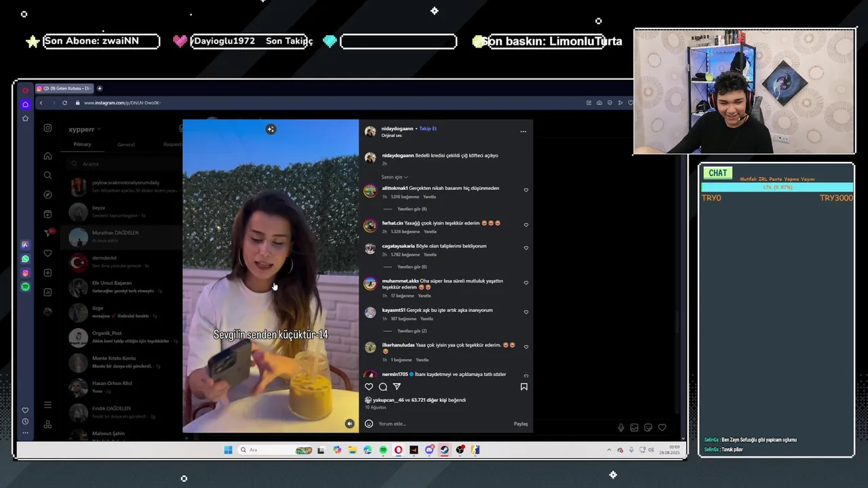Open Windows Start button on taskbar

[x=228, y=450]
